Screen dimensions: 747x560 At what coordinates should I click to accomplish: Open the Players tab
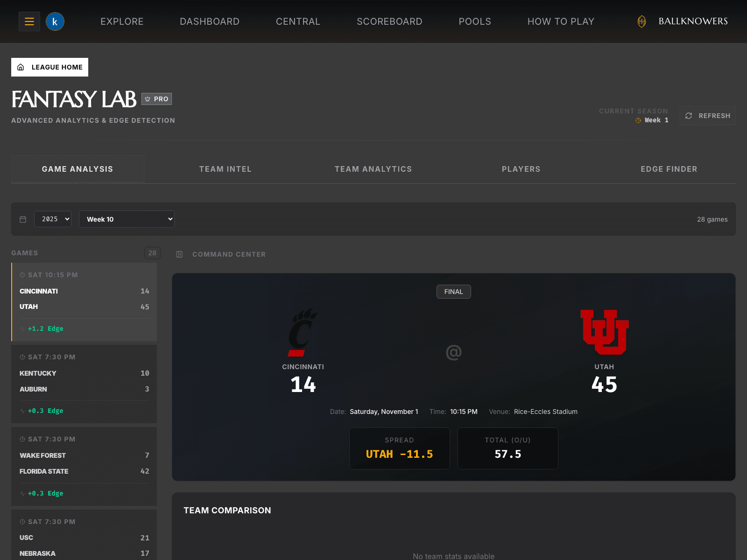[521, 169]
